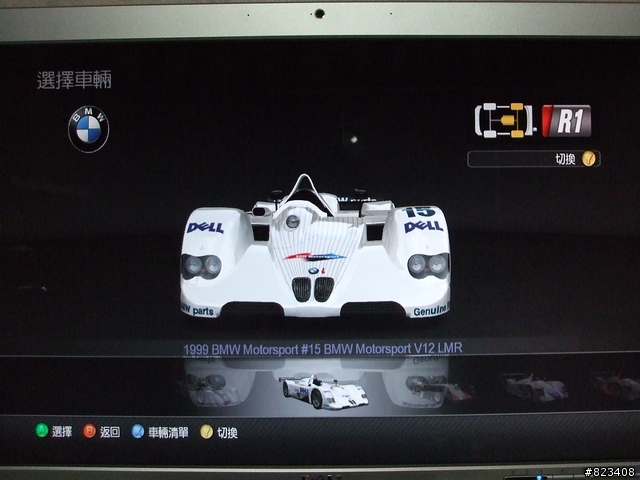Click the R1 class badge

[567, 120]
